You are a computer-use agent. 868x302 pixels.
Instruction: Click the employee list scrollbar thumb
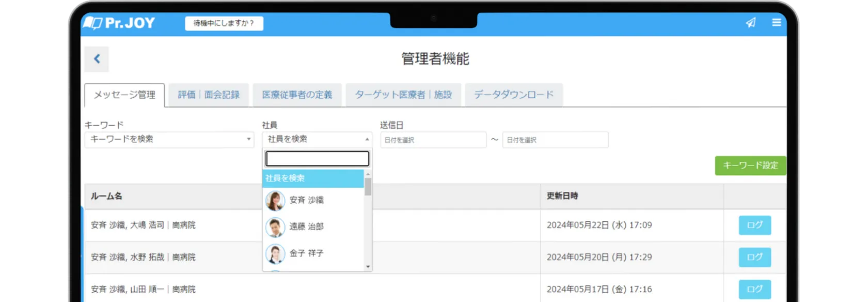tap(368, 187)
